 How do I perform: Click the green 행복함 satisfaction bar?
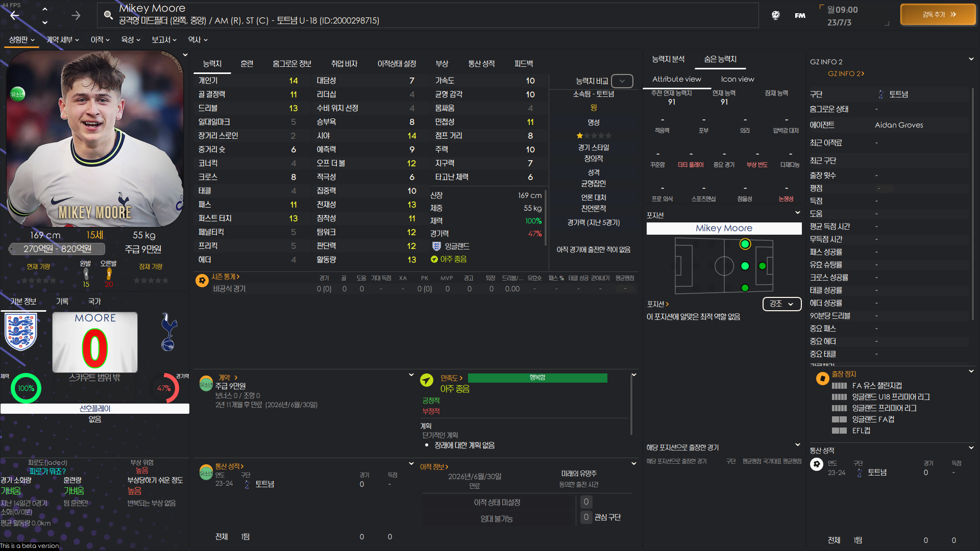(x=537, y=378)
